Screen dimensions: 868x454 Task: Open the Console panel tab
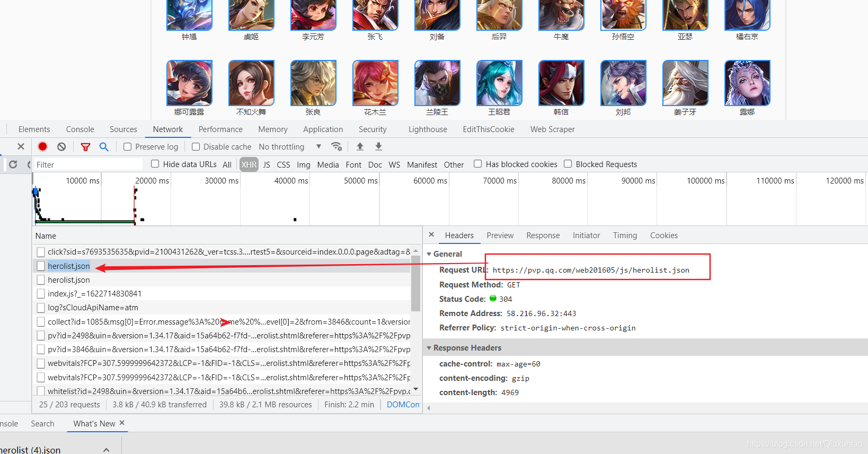(x=80, y=129)
